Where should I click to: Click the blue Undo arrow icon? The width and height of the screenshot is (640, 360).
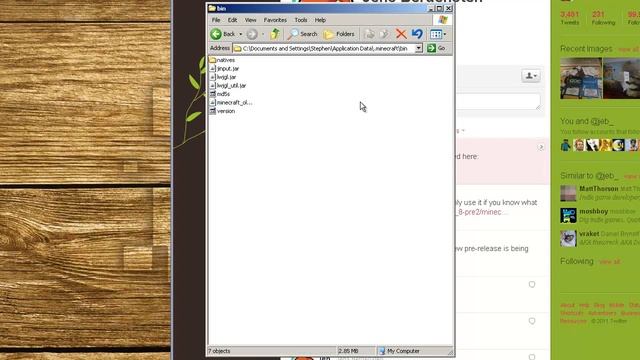[417, 34]
